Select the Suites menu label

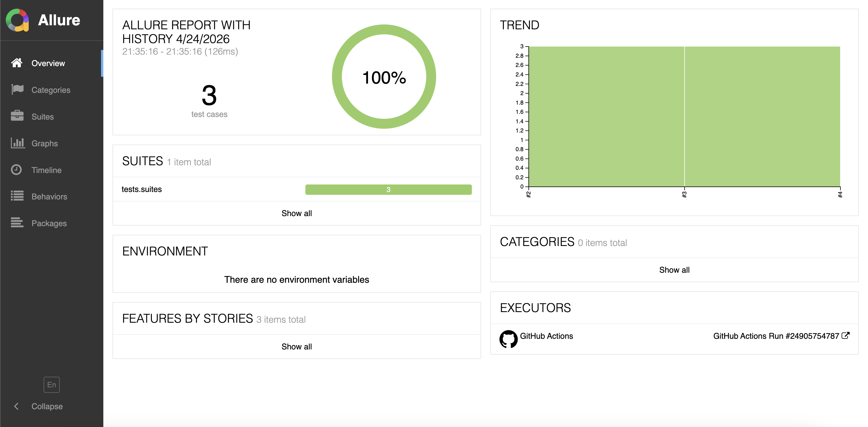[43, 117]
